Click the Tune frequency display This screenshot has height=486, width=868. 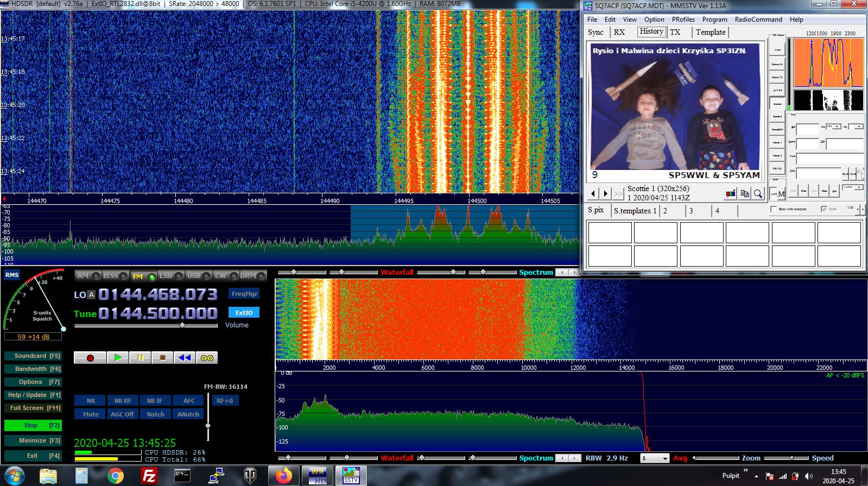click(x=157, y=314)
